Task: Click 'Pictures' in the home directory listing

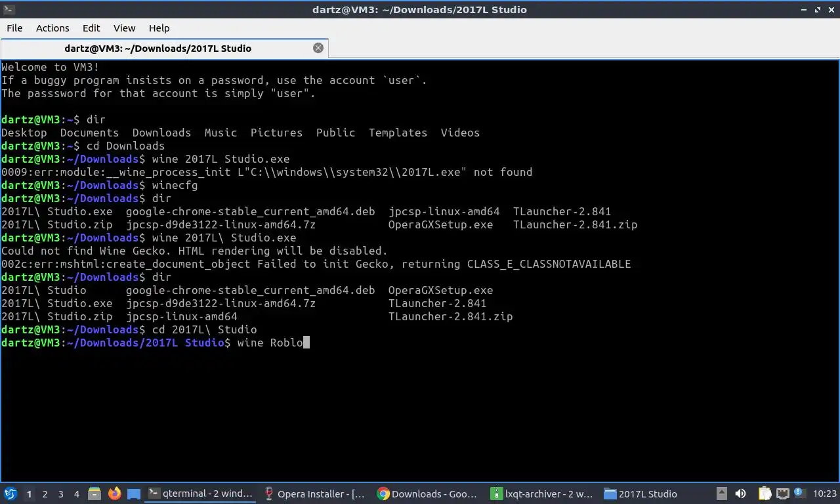Action: [276, 133]
